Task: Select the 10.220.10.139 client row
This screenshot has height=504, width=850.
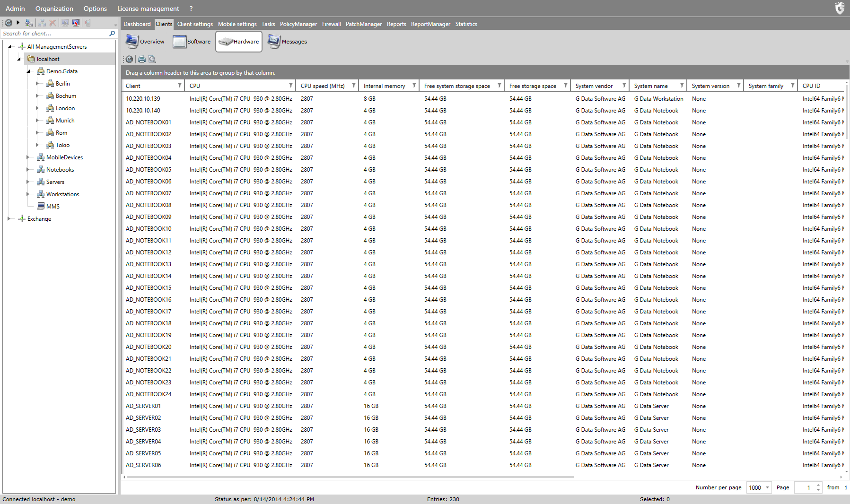Action: (x=483, y=99)
